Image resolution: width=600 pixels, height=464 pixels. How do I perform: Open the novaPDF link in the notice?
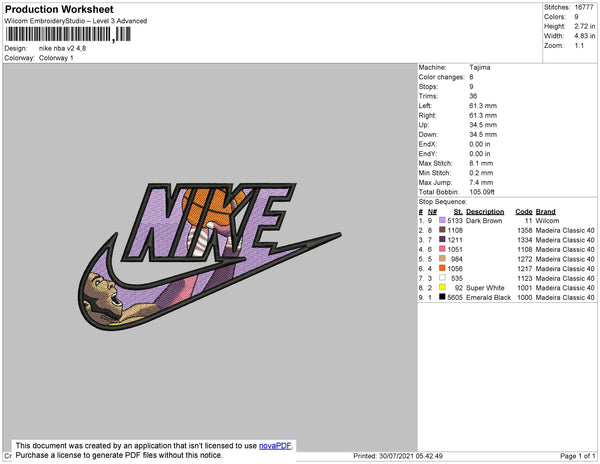(275, 446)
